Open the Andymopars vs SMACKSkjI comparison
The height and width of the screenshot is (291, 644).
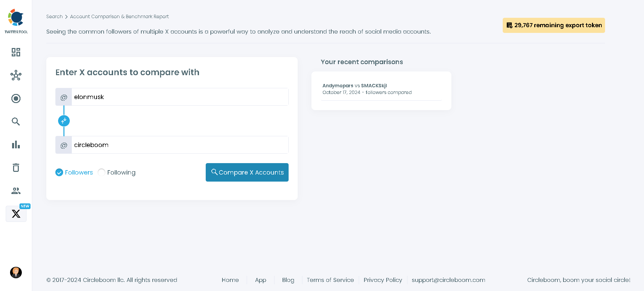354,86
